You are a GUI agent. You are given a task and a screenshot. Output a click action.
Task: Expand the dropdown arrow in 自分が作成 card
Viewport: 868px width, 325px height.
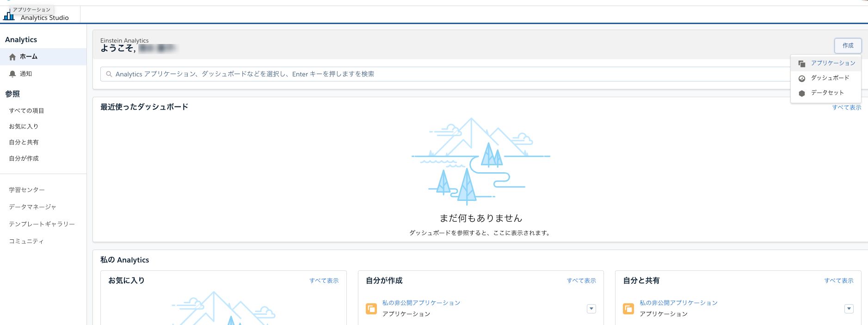[591, 309]
